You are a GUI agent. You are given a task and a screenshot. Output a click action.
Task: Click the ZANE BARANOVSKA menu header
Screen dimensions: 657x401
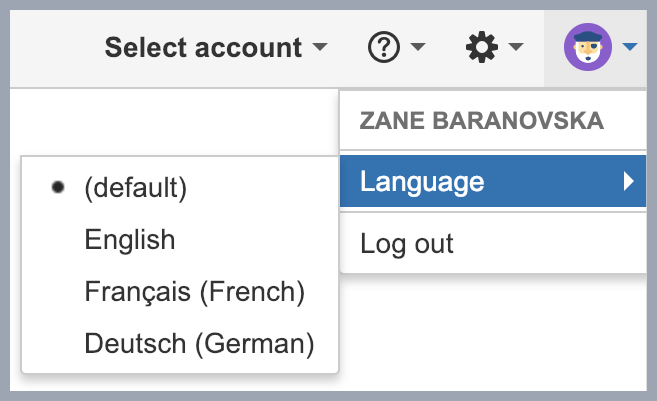(x=481, y=121)
